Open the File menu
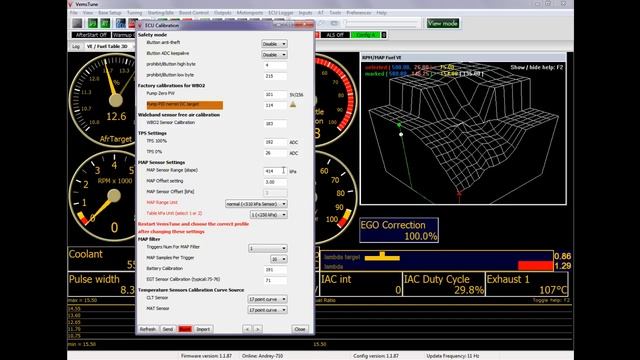This screenshot has width=640, height=360. 73,13
